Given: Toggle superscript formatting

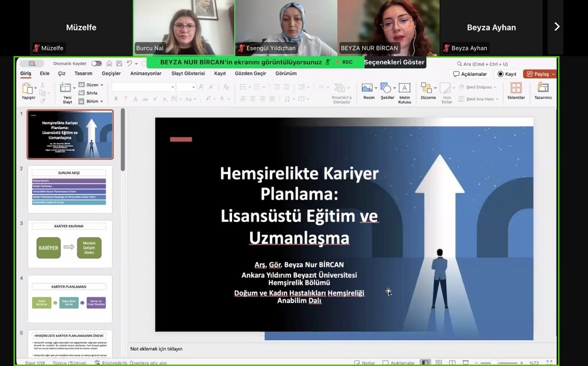Looking at the screenshot, I should tap(155, 99).
